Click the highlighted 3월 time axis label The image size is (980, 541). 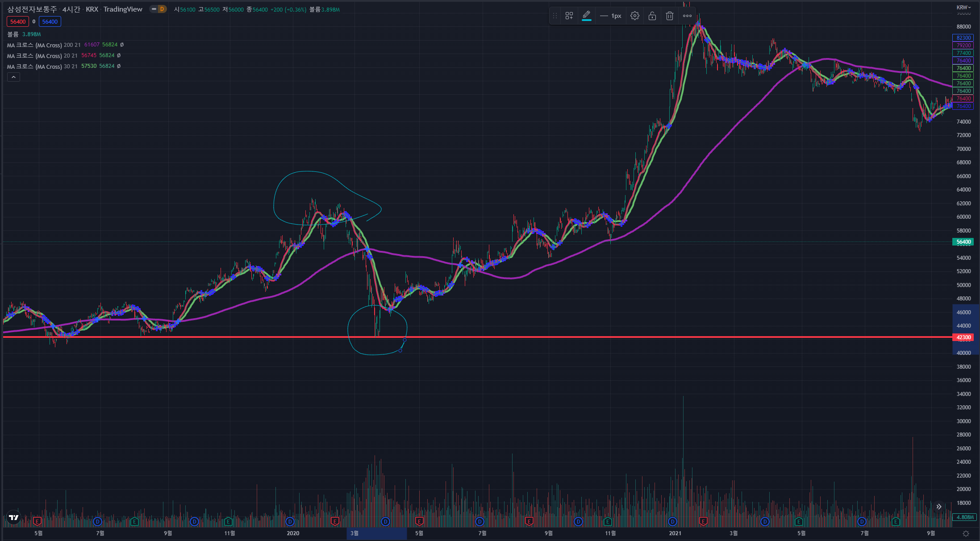(x=354, y=533)
